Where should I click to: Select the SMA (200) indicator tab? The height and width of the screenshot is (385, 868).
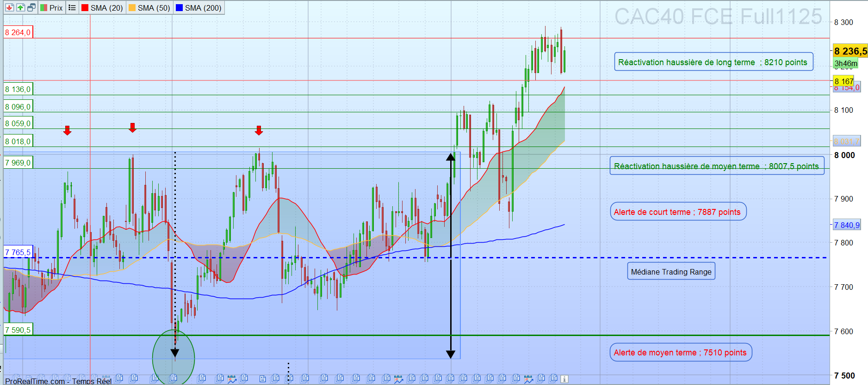click(198, 8)
